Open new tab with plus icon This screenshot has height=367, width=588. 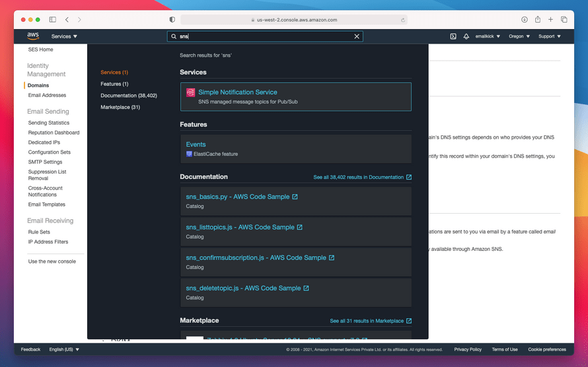[x=550, y=20]
